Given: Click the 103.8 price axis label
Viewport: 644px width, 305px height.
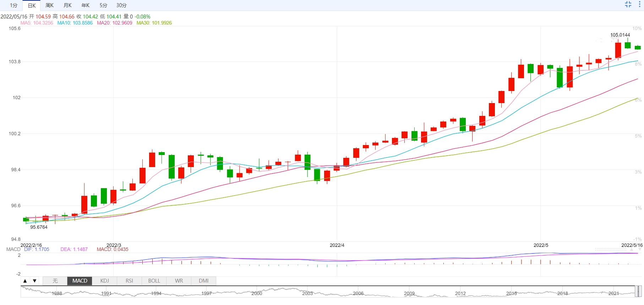Looking at the screenshot, I should (15, 61).
